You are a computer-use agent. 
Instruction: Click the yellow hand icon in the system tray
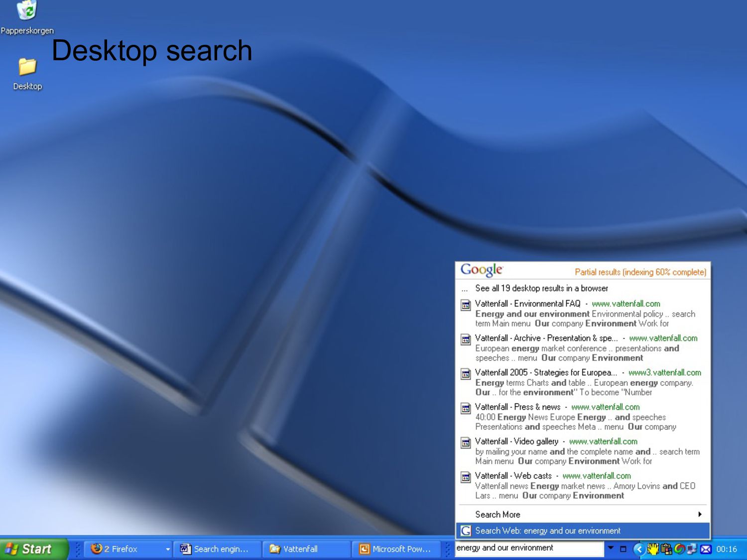653,549
